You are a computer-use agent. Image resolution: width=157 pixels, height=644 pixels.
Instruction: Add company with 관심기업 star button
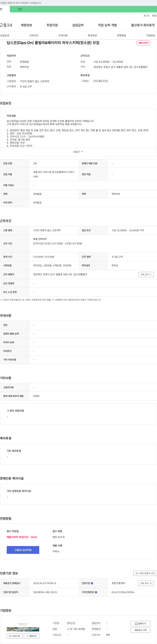15,636
